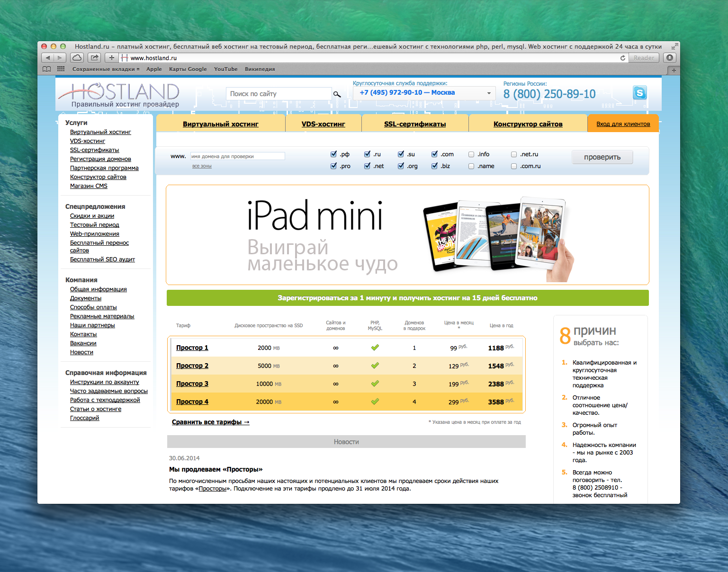Open Способы оплаты sidebar link
Screen dimensions: 728x572
(x=93, y=307)
